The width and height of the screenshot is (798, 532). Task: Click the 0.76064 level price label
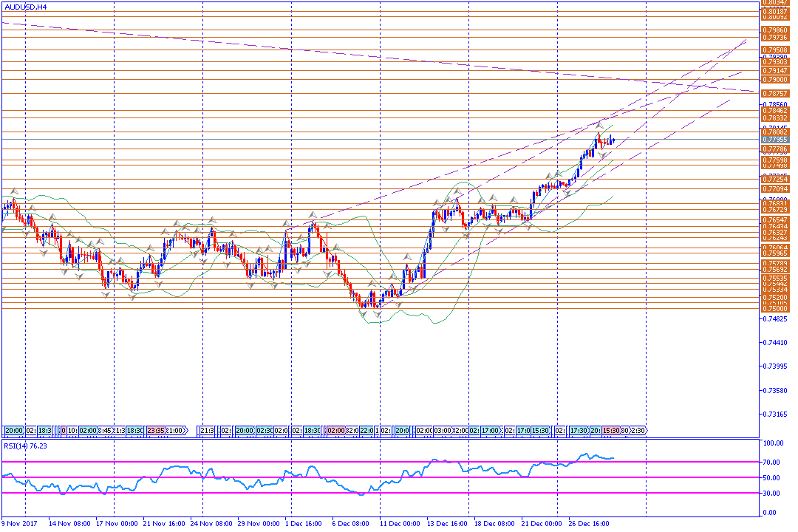(x=774, y=248)
